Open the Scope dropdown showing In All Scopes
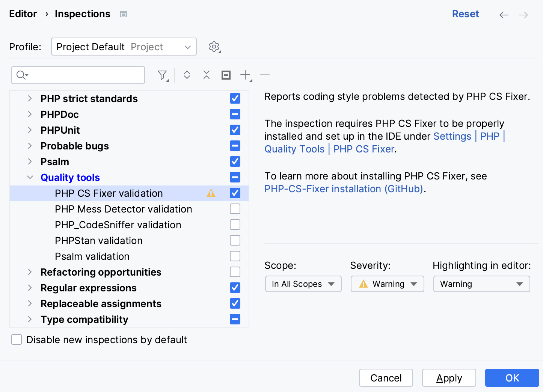 click(x=303, y=284)
